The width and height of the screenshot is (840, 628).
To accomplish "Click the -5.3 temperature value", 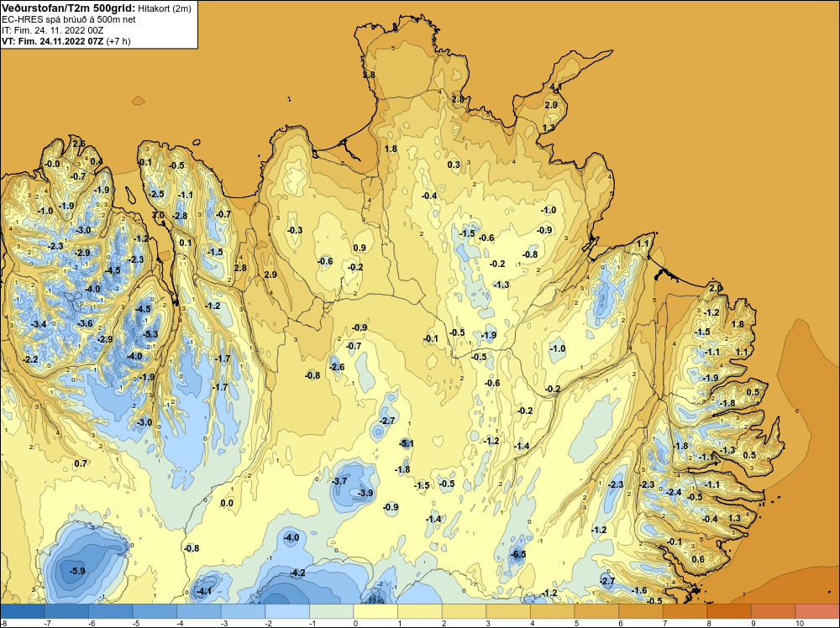I will [x=150, y=335].
